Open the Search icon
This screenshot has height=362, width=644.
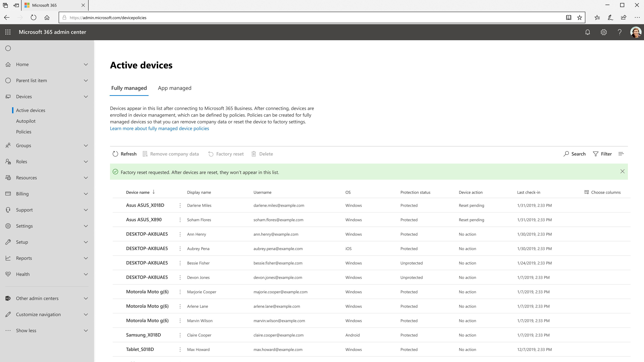(x=566, y=154)
